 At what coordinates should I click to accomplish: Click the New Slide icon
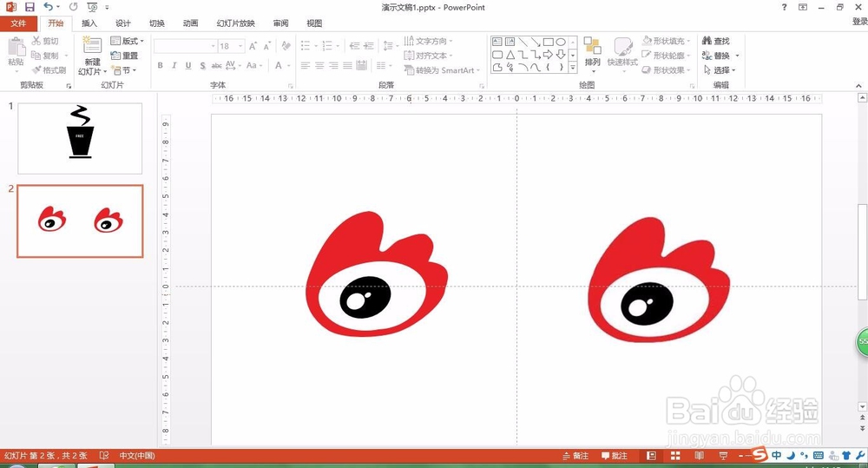(x=92, y=45)
